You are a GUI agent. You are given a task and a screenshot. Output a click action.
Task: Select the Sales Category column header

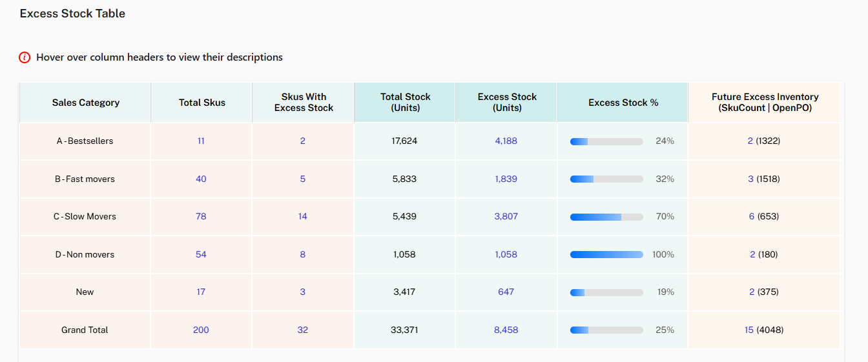coord(86,102)
